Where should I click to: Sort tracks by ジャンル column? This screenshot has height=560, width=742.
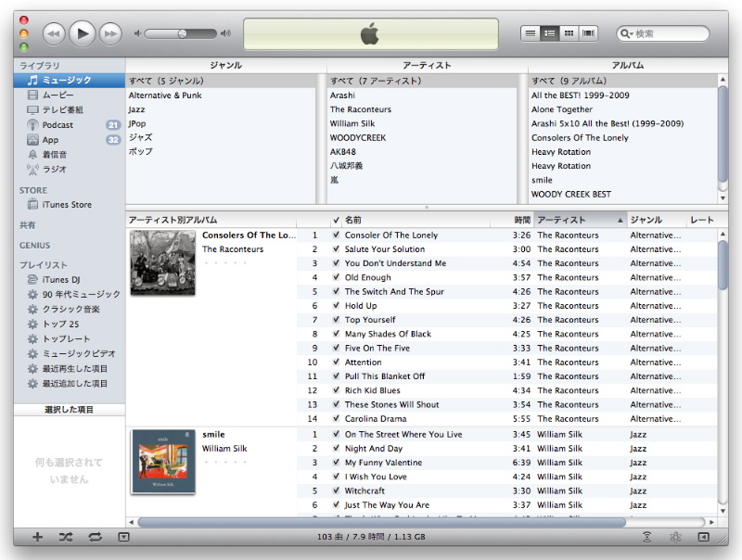pos(657,220)
